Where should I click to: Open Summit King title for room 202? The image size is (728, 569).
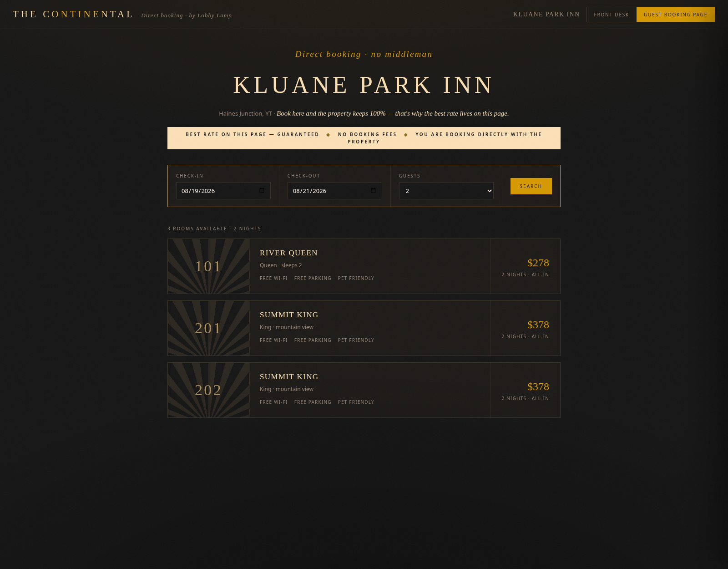289,377
